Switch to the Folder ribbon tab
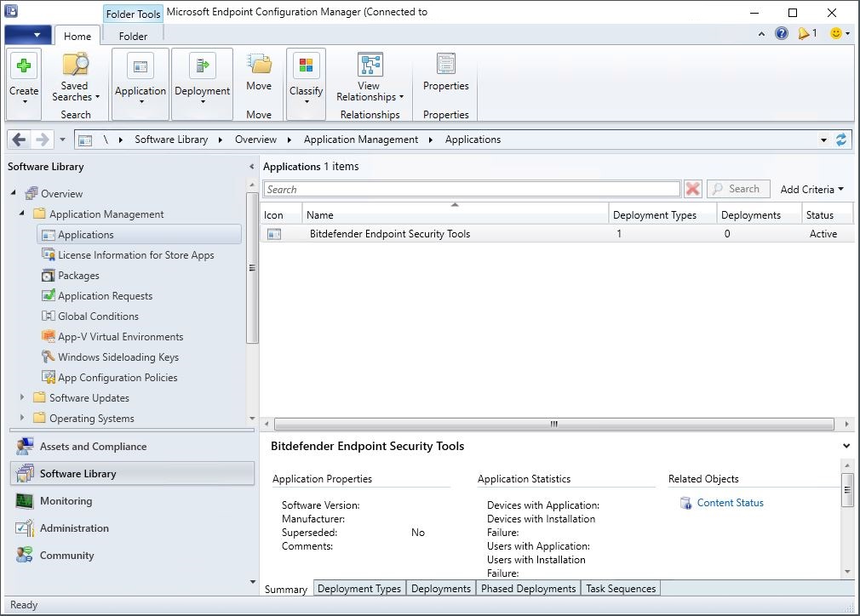Image resolution: width=860 pixels, height=616 pixels. pos(132,37)
